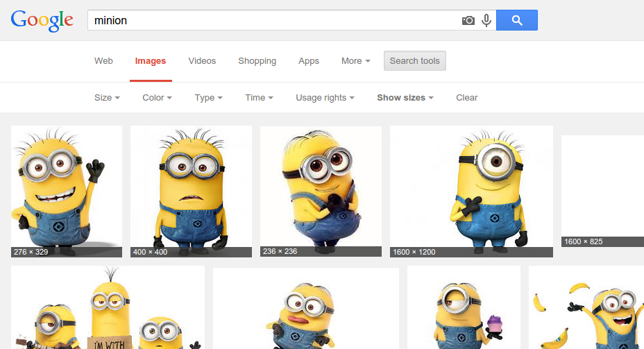Toggle the Search tools button
The height and width of the screenshot is (349, 644).
(415, 61)
